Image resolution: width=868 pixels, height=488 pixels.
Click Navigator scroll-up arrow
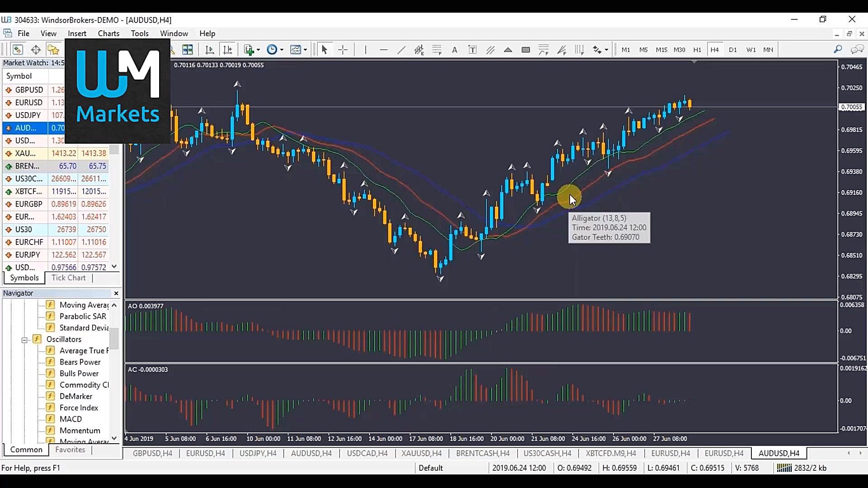pyautogui.click(x=114, y=305)
